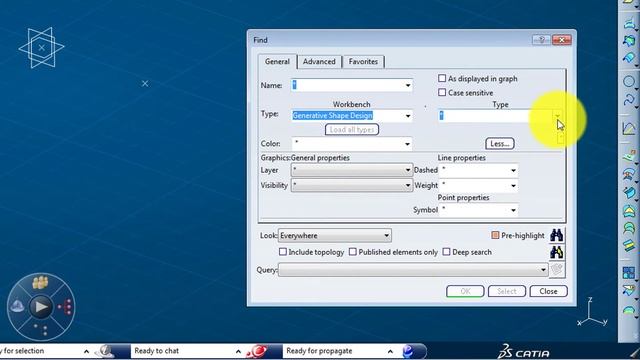Expand caret next to Ready to chat
The height and width of the screenshot is (360, 640).
pos(238,351)
